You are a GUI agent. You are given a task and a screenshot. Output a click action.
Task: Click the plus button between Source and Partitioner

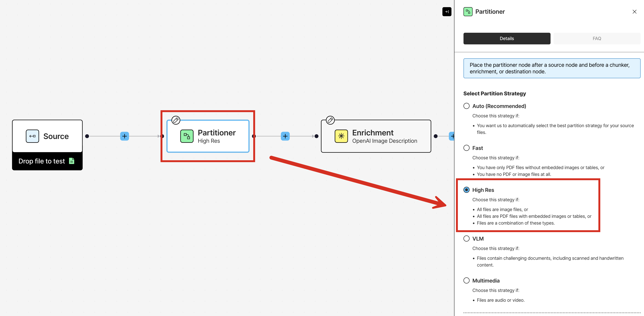[125, 136]
